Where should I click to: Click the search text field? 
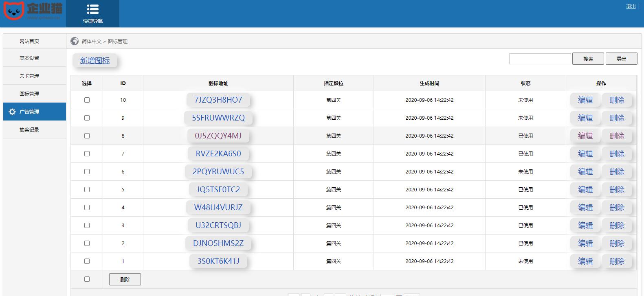tap(540, 59)
